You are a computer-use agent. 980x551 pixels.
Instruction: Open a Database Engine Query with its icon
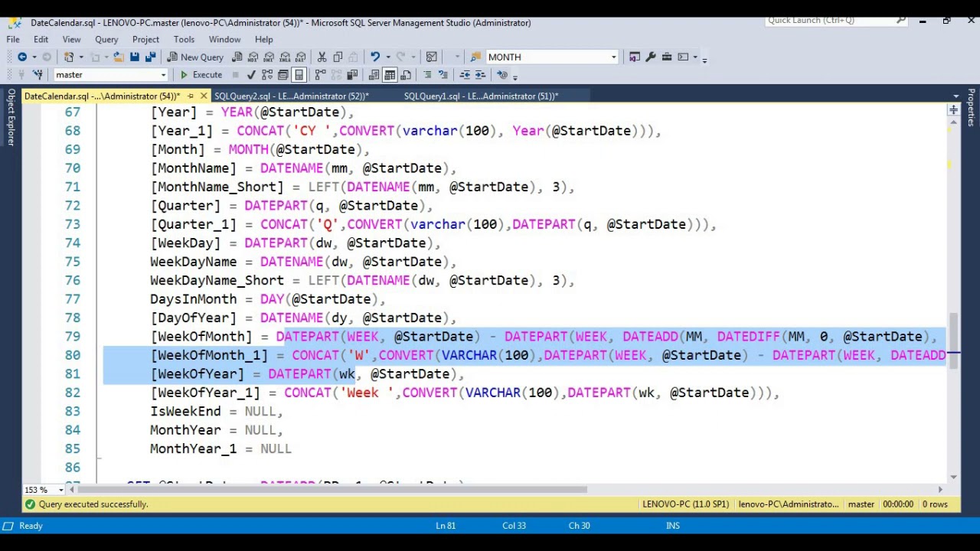click(x=237, y=57)
